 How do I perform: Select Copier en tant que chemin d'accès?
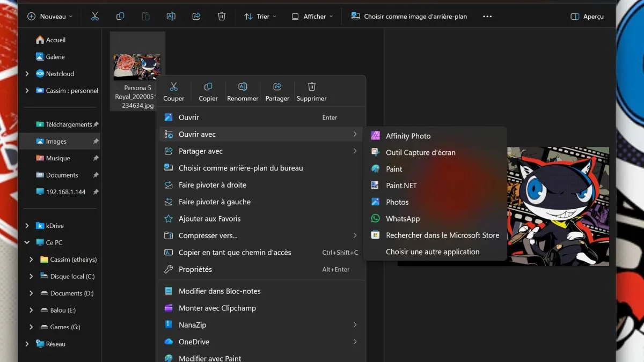[x=261, y=253]
